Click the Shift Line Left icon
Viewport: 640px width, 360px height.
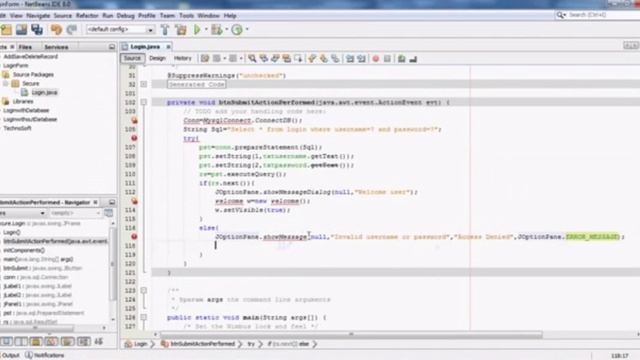click(x=350, y=59)
